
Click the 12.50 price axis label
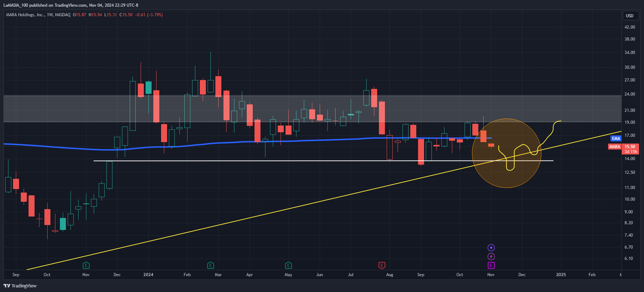(630, 172)
